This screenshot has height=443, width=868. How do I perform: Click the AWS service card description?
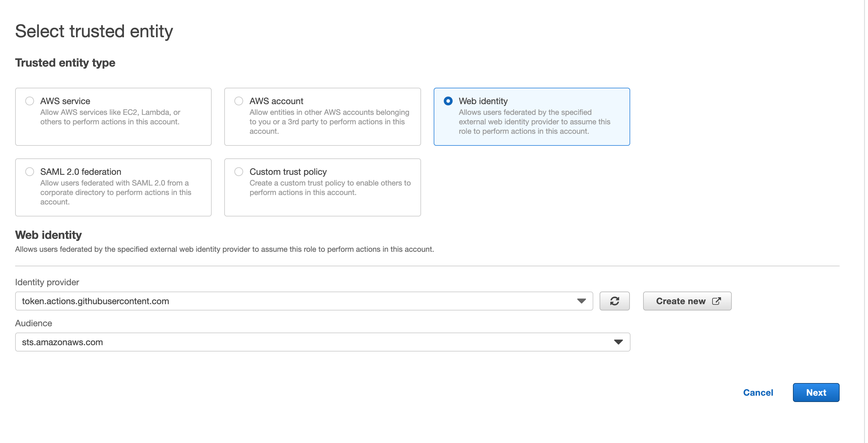(x=110, y=117)
